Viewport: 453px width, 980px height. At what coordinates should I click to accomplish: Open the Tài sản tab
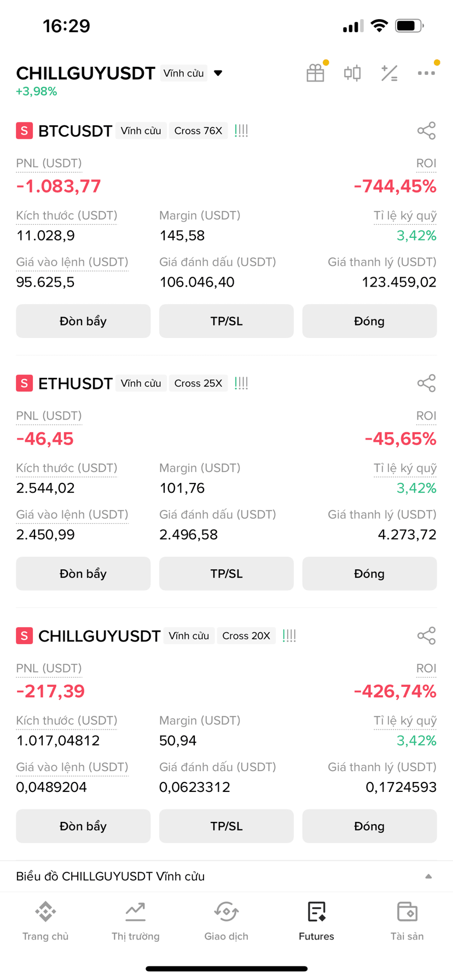coord(407,921)
